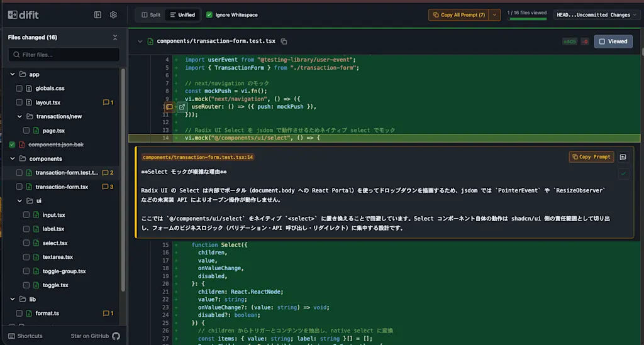Click the files viewed progress bar
The image size is (644, 345).
coord(528,19)
